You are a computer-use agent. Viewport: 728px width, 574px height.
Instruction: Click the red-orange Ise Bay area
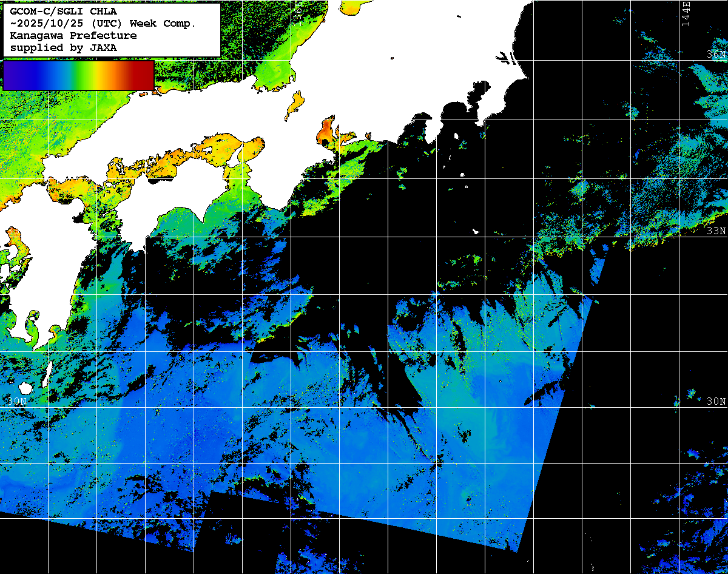327,129
